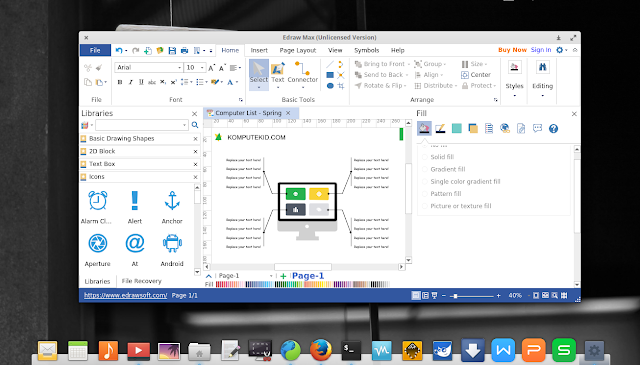Switch to the File Recovery tab
The width and height of the screenshot is (640, 365).
pos(141,281)
